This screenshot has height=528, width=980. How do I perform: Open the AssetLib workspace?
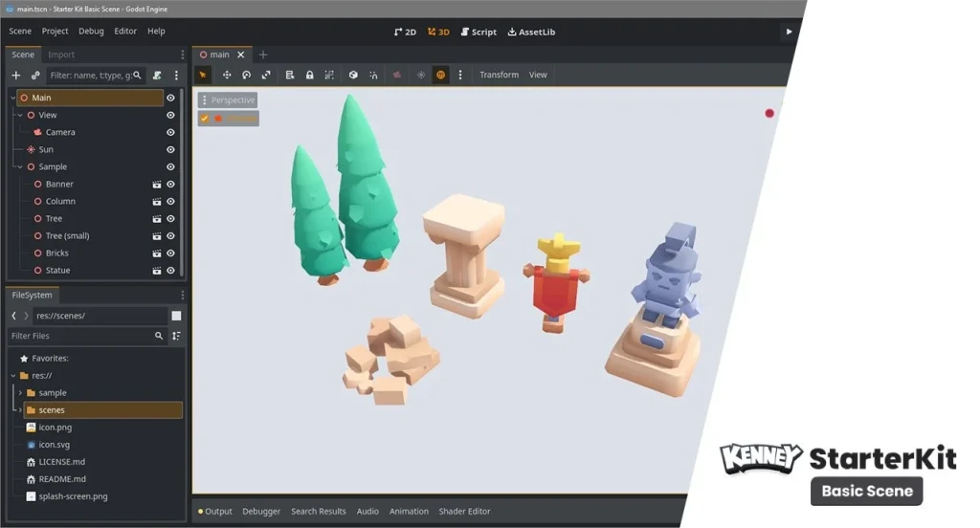click(531, 32)
